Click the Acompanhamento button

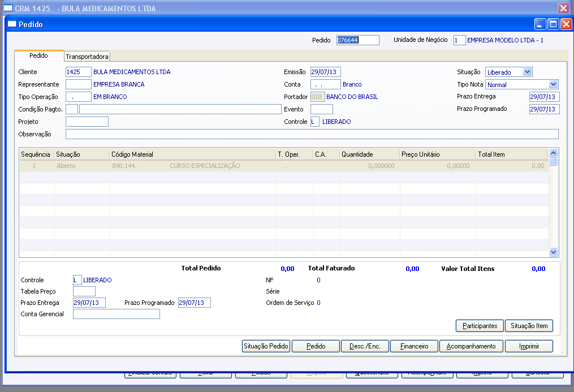pos(471,346)
